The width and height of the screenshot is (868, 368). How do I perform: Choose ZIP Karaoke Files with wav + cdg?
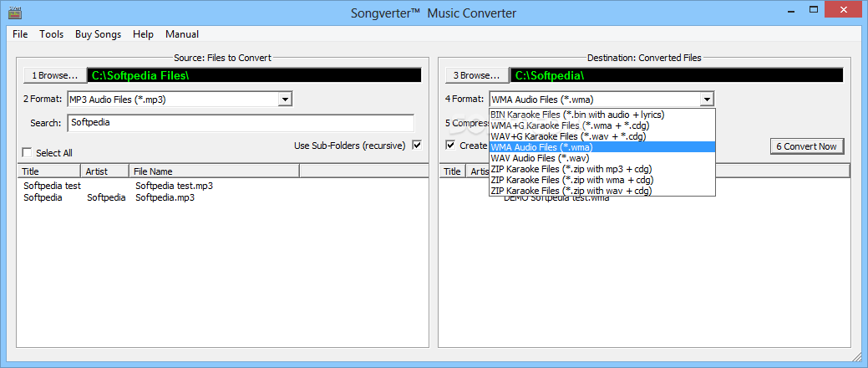point(602,191)
